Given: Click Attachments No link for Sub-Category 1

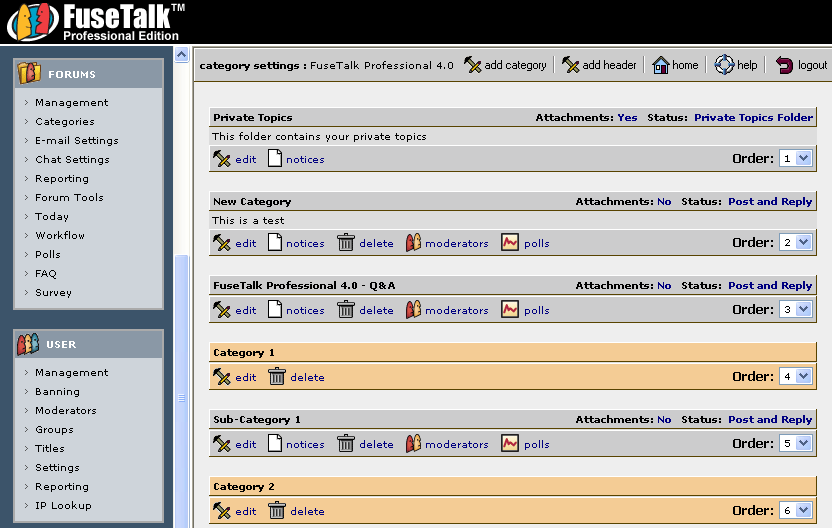Looking at the screenshot, I should click(664, 419).
